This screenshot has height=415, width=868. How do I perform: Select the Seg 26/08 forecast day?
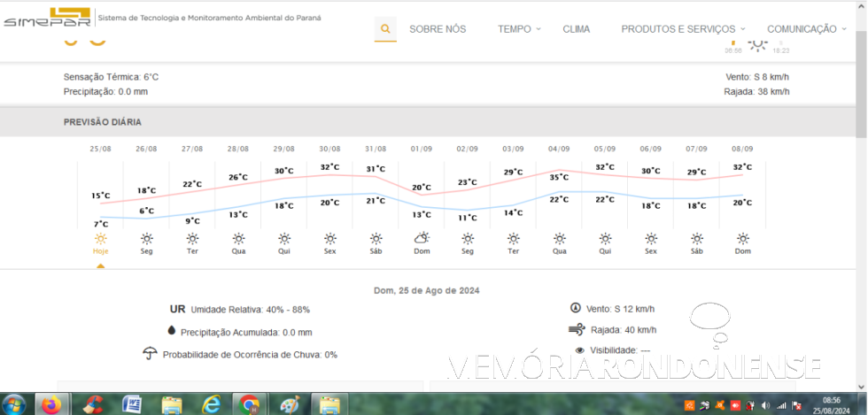146,239
